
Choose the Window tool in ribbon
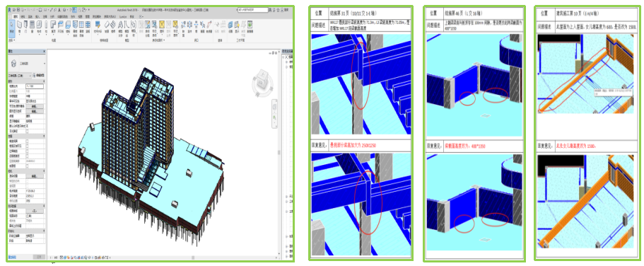(32, 25)
